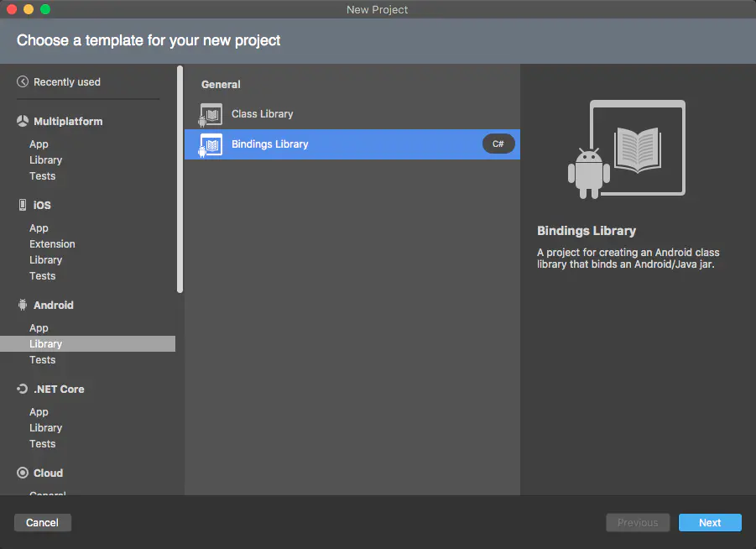Select Extension under iOS
Viewport: 756px width, 549px height.
[x=52, y=244]
